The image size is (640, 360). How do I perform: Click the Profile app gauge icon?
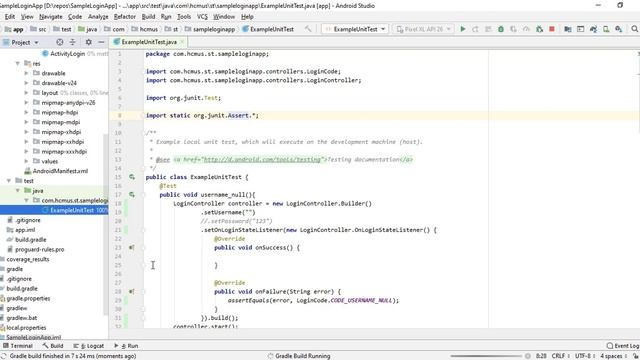[x=526, y=29]
